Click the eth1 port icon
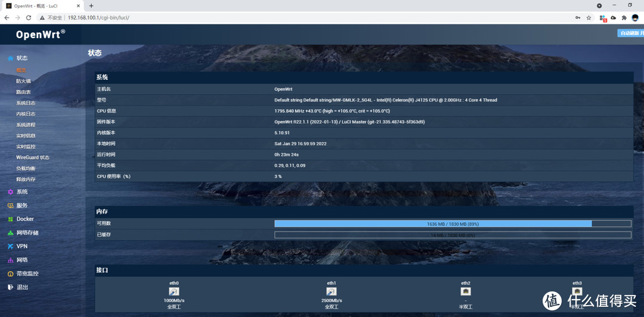 332,291
